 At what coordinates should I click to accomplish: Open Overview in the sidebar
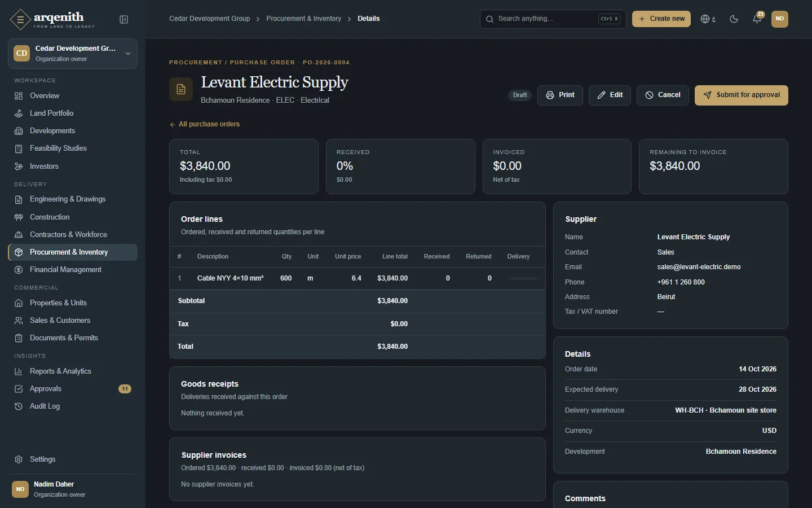pyautogui.click(x=73, y=96)
